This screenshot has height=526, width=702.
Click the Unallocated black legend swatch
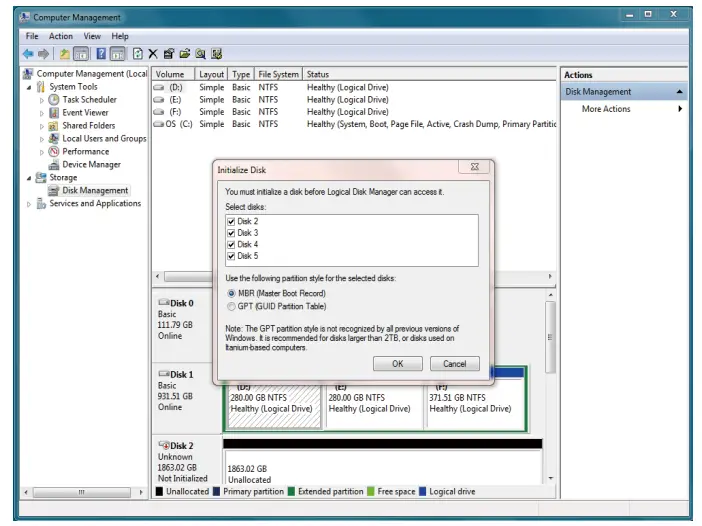159,492
